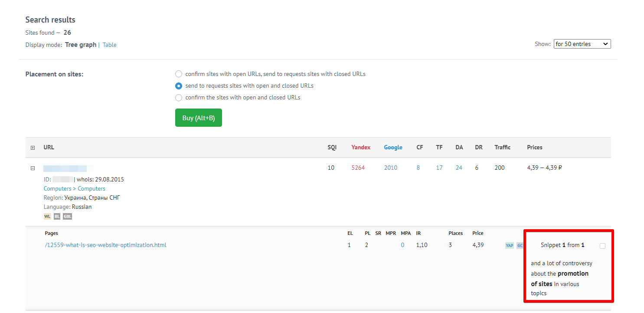644x313 pixels.
Task: Click the 'whois: 29.08.2015' text
Action: click(x=100, y=179)
